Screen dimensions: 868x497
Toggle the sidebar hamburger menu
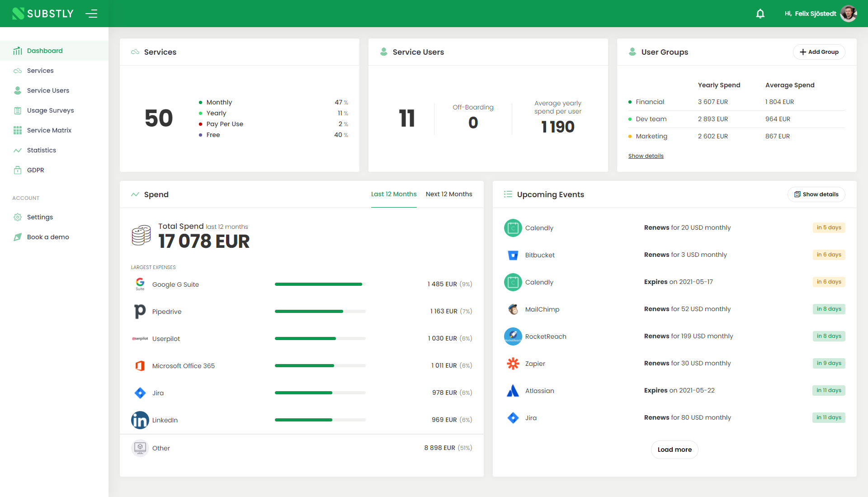(91, 14)
